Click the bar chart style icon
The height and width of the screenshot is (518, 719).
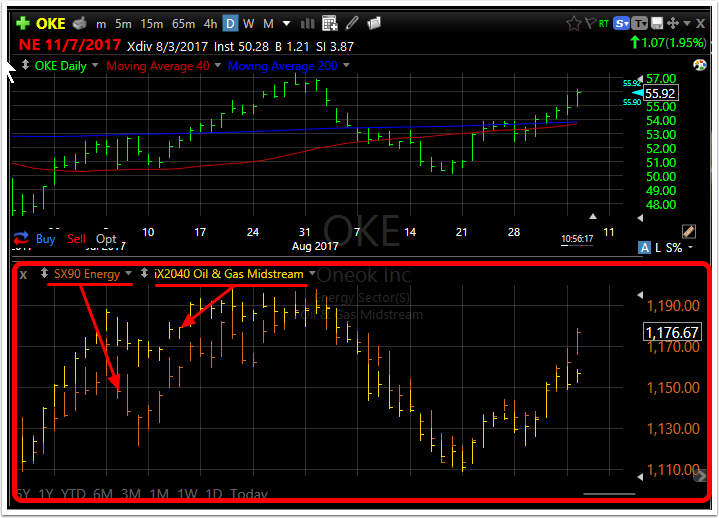pos(307,23)
